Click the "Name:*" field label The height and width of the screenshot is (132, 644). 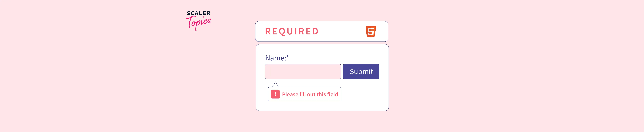pyautogui.click(x=277, y=58)
